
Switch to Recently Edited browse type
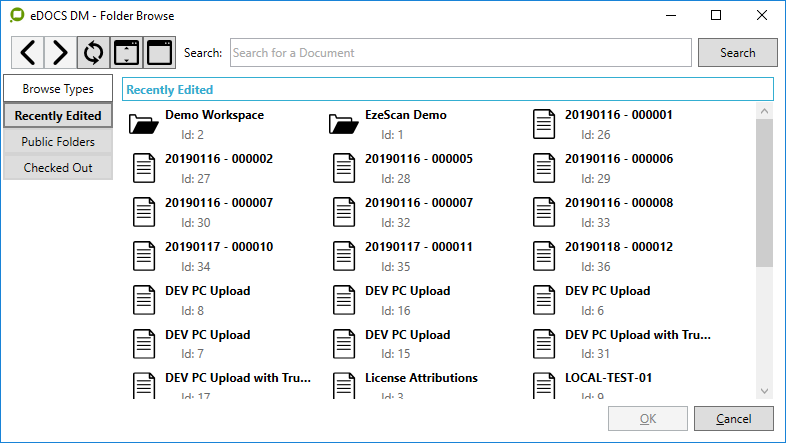(x=58, y=116)
